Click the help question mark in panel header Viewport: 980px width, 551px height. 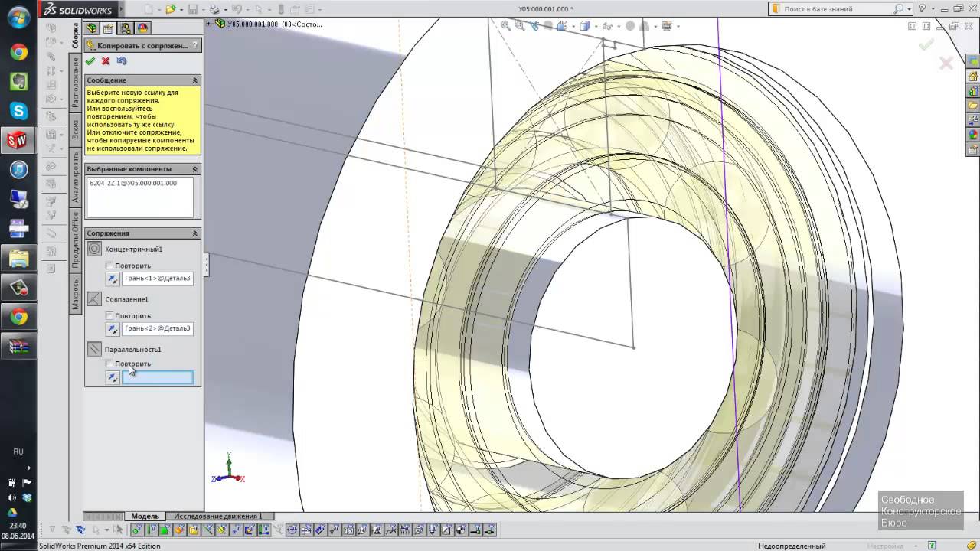195,46
